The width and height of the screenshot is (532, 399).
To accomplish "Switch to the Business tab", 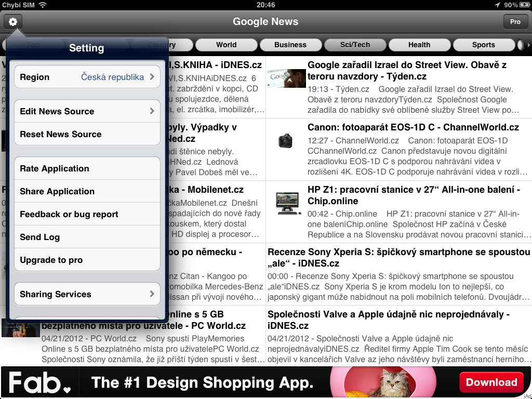I will 290,45.
